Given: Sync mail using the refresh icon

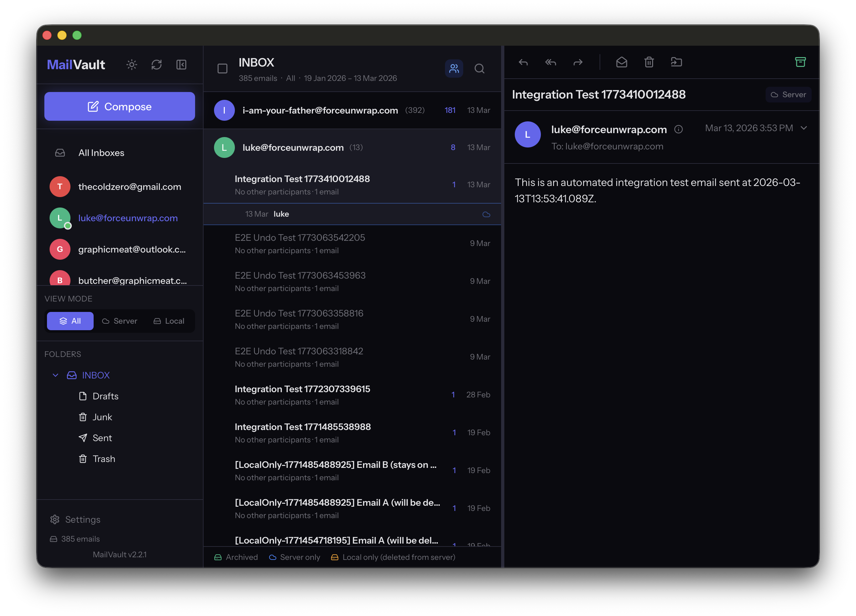Looking at the screenshot, I should point(156,65).
